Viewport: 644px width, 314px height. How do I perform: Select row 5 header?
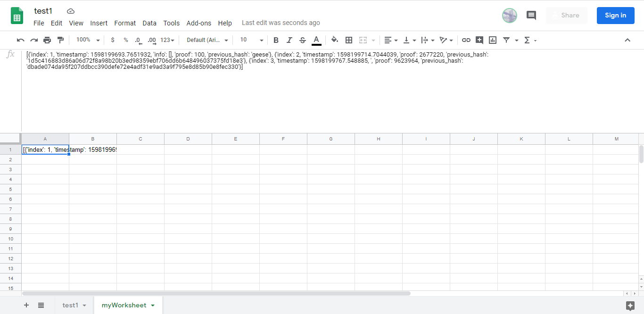tap(10, 189)
